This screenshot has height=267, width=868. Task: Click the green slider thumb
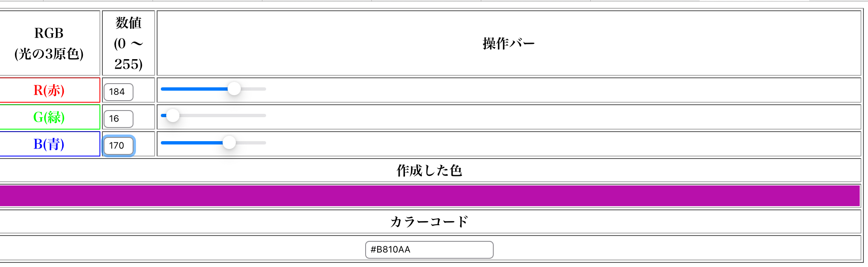click(x=173, y=115)
